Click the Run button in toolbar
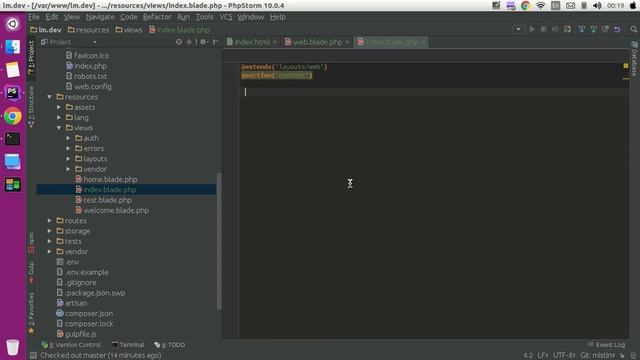The width and height of the screenshot is (640, 360). click(532, 29)
